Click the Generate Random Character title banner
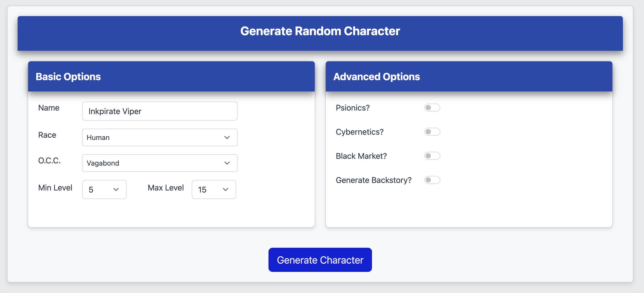 coord(320,33)
